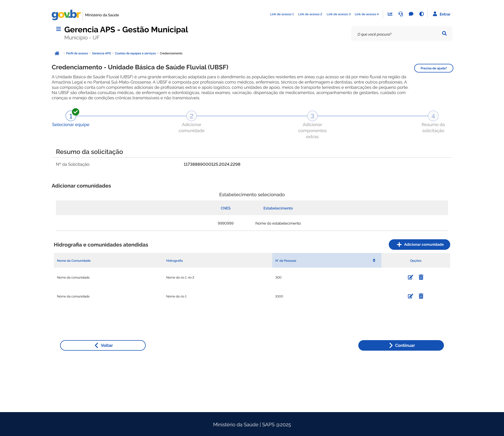Click the 1000 pessoas cell
The height and width of the screenshot is (436, 504).
tap(279, 296)
